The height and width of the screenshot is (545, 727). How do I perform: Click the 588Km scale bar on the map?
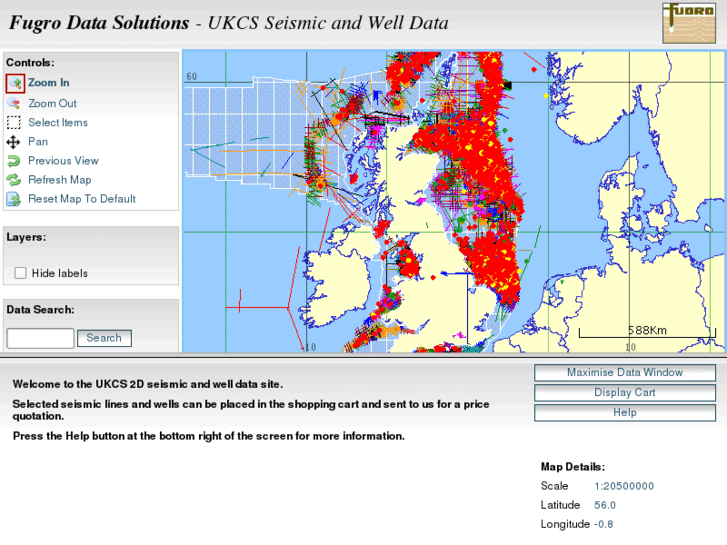pos(647,332)
